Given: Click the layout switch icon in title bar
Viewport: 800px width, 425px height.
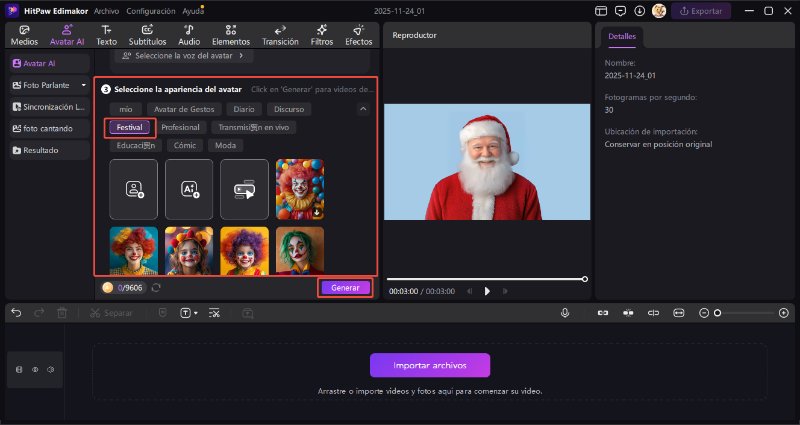Looking at the screenshot, I should click(601, 11).
